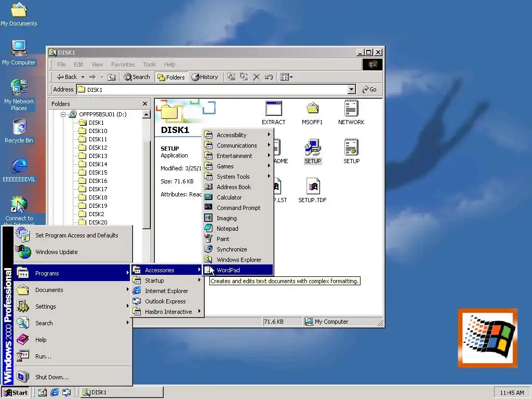This screenshot has height=399, width=532.
Task: Click Search toolbar button
Action: click(x=137, y=77)
